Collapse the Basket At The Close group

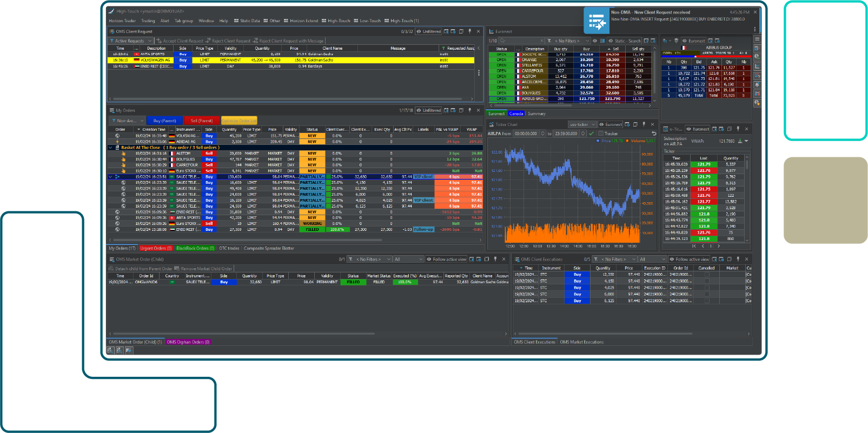(x=111, y=147)
